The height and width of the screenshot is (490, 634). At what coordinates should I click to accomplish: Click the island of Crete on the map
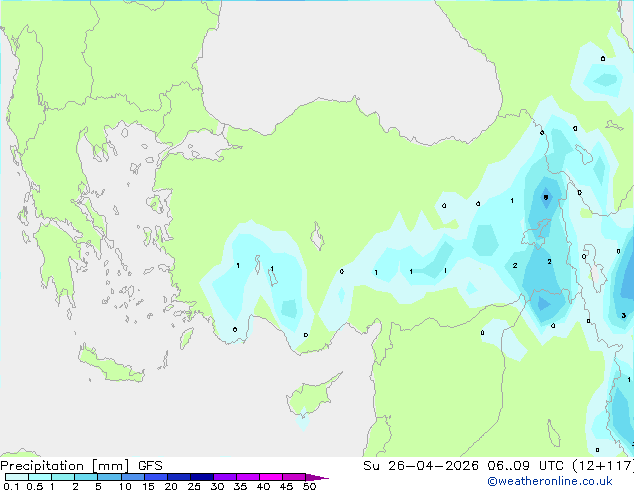[x=109, y=366]
